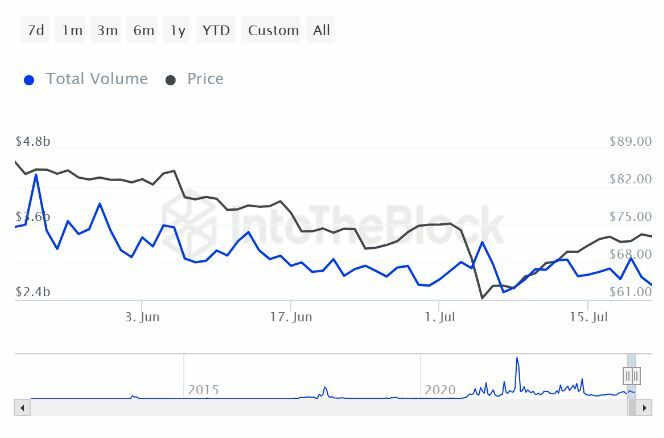Select the 7d time range
Screen dimensions: 664x438
tap(36, 30)
